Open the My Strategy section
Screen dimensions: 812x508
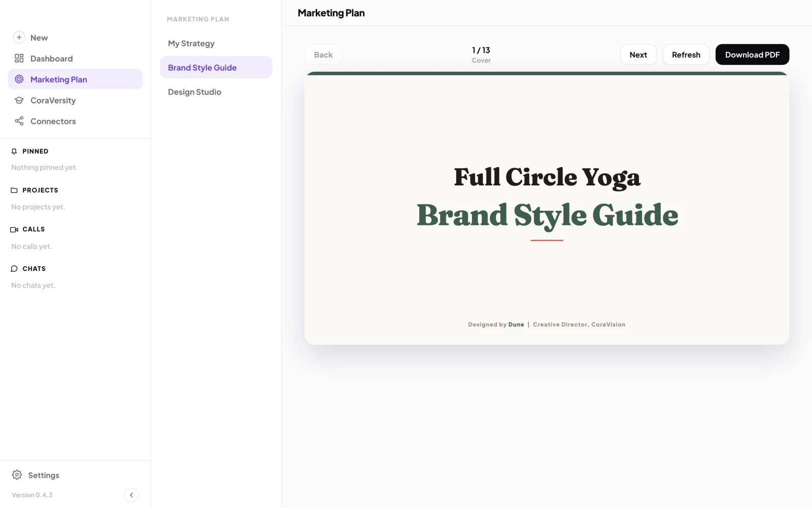point(216,43)
